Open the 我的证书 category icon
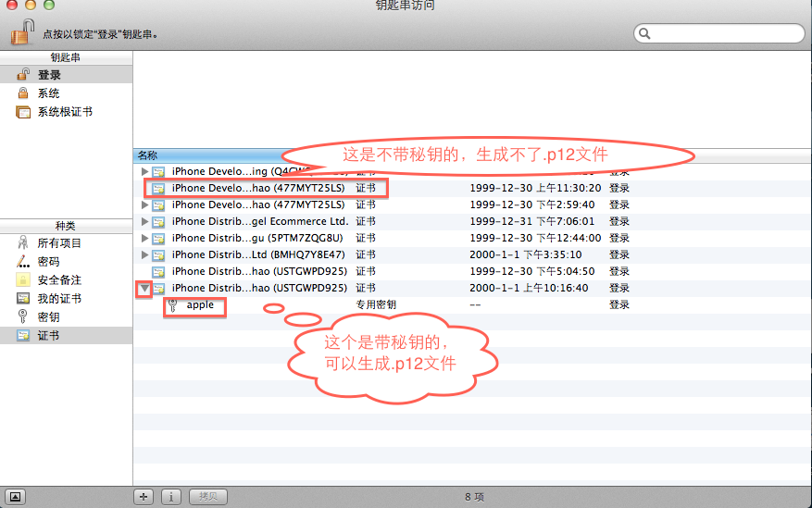 click(x=23, y=299)
